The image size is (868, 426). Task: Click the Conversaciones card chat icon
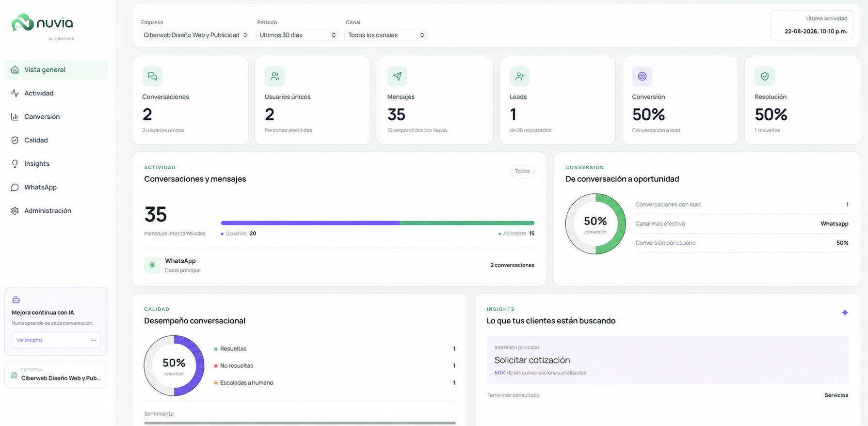click(x=152, y=76)
